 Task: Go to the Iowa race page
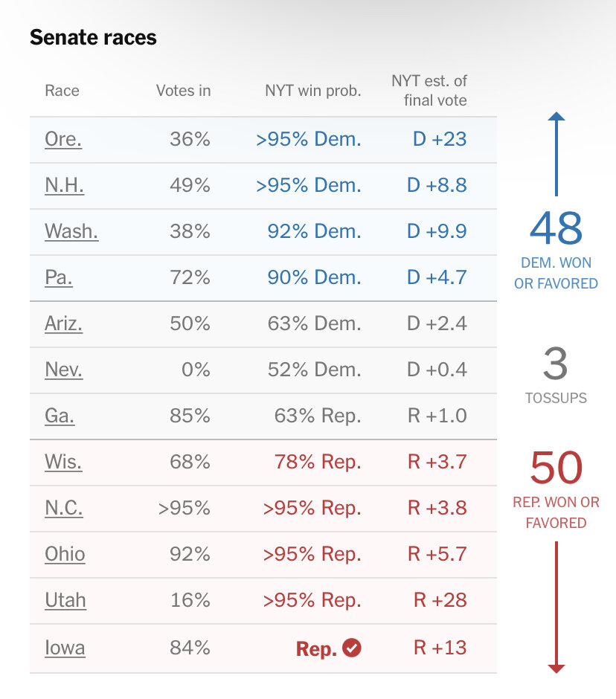(65, 648)
